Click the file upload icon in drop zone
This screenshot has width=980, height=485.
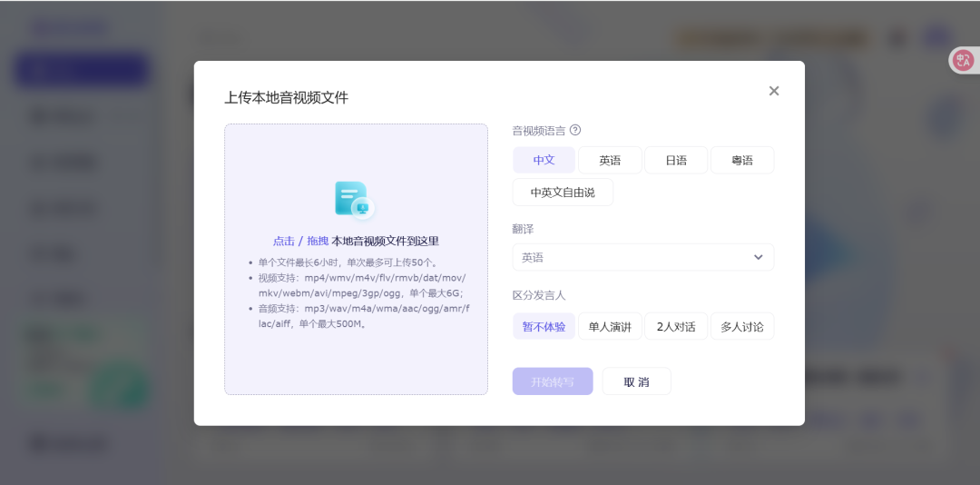tap(355, 200)
